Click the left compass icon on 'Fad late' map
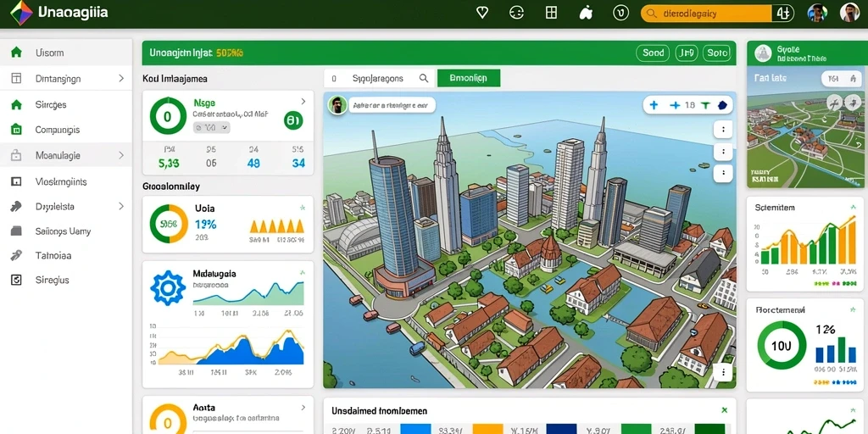The width and height of the screenshot is (868, 434). 834,103
